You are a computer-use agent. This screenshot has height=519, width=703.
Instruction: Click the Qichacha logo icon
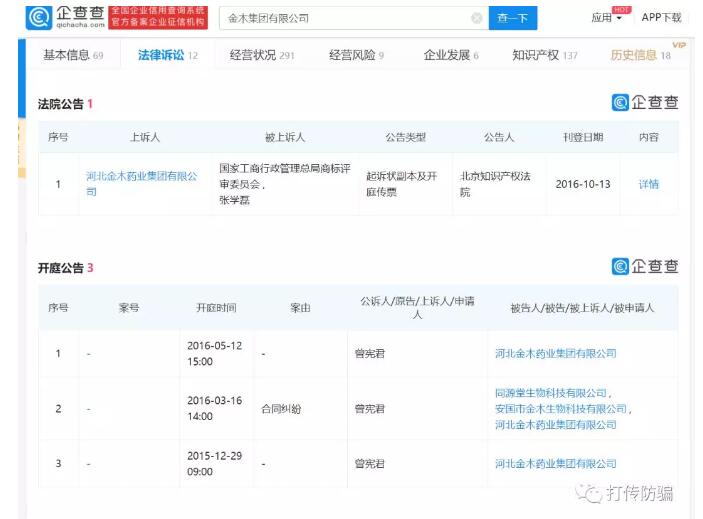39,18
